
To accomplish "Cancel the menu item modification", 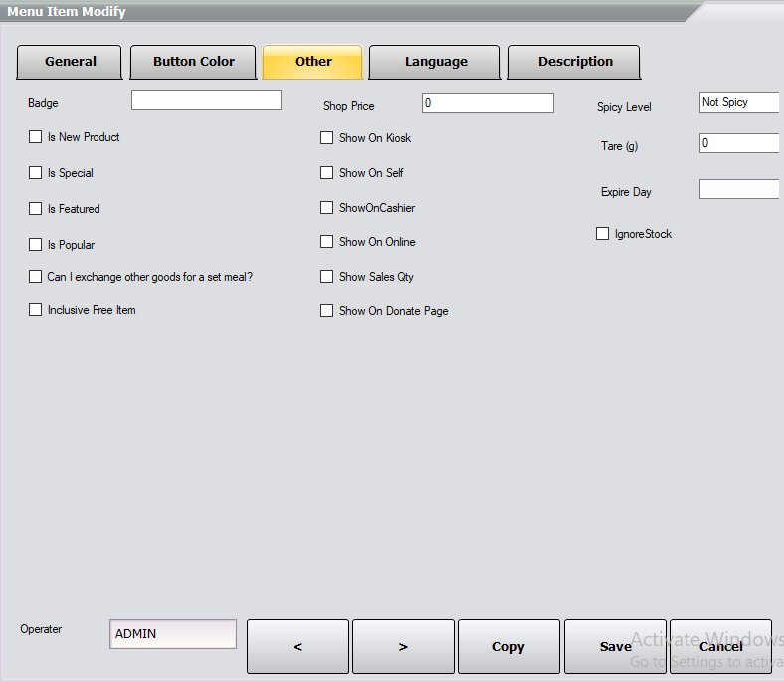I will point(721,646).
